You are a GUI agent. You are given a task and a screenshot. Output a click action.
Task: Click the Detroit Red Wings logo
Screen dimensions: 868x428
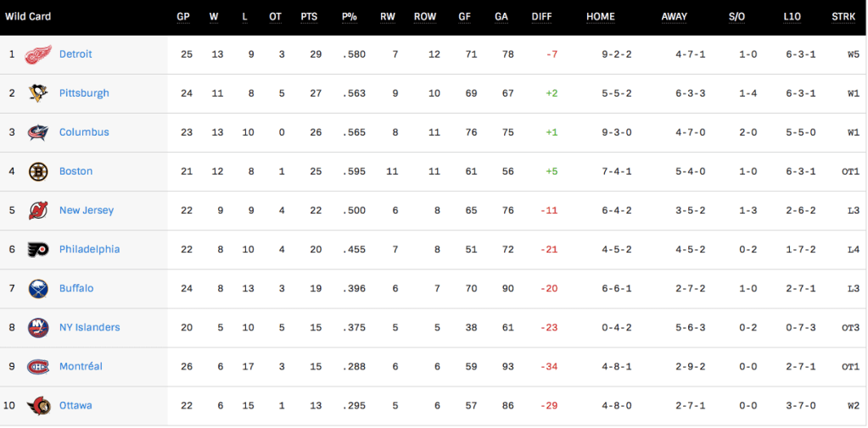[38, 54]
